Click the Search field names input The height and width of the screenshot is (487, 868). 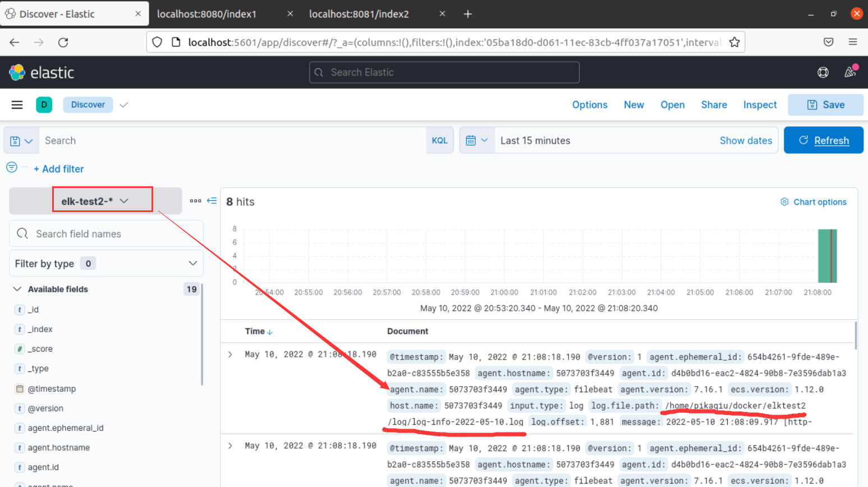point(106,233)
